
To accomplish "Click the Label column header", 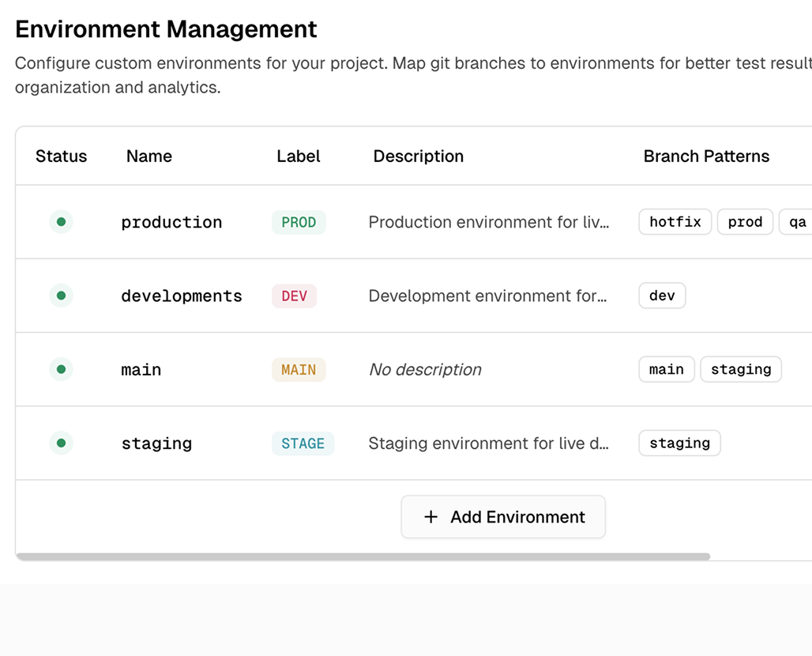I will tap(299, 156).
